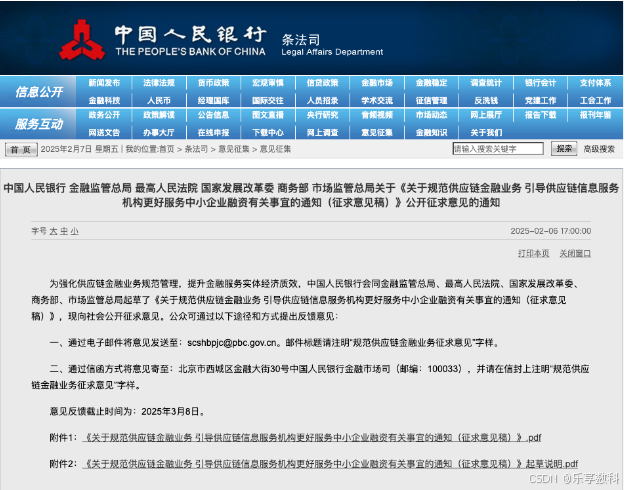
Task: Select 意见征集 in the blue navigation bar
Action: (x=377, y=132)
